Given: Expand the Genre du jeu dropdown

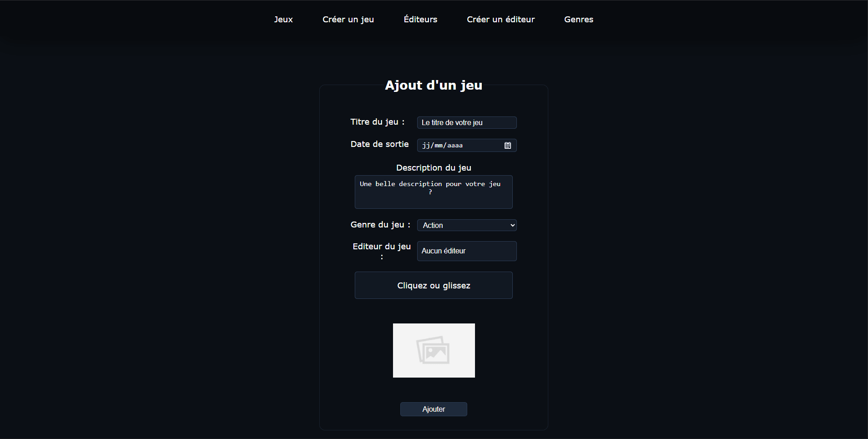Looking at the screenshot, I should click(x=466, y=225).
